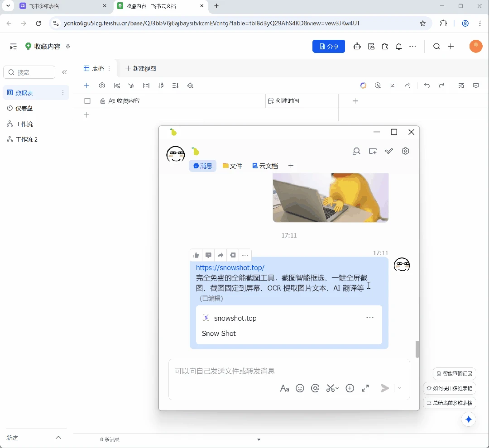Open field configuration gear icon in toolbar
The height and width of the screenshot is (448, 489).
(102, 86)
